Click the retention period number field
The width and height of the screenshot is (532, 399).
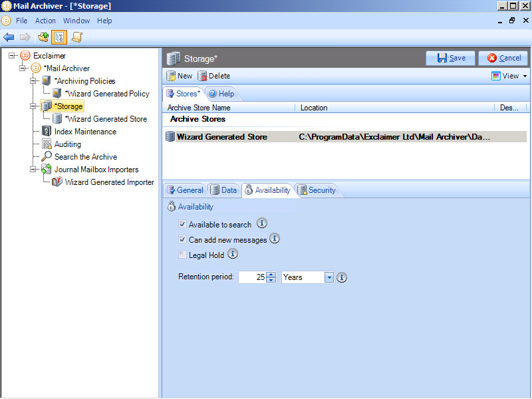(x=253, y=277)
